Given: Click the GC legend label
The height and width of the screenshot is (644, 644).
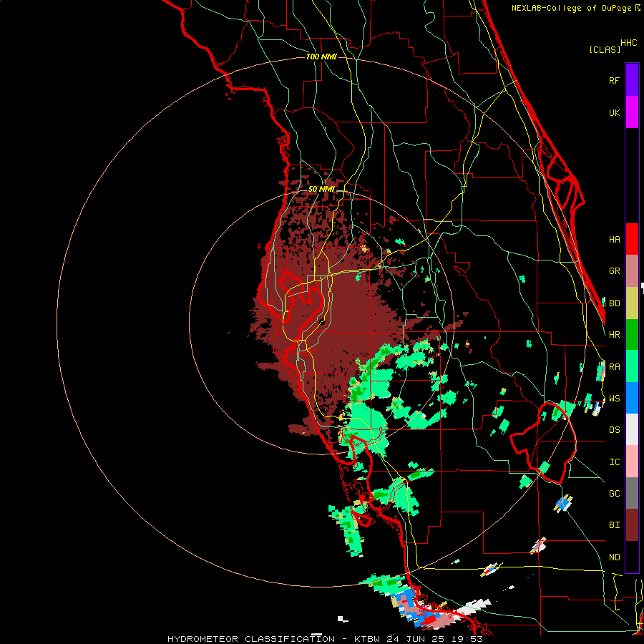Looking at the screenshot, I should point(614,494).
